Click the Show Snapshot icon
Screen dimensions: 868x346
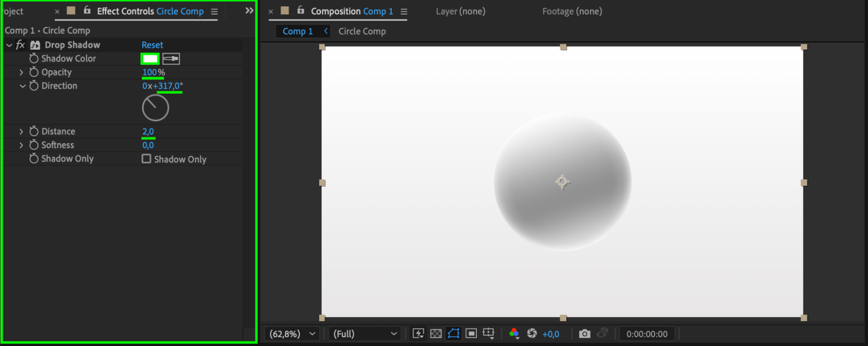602,333
